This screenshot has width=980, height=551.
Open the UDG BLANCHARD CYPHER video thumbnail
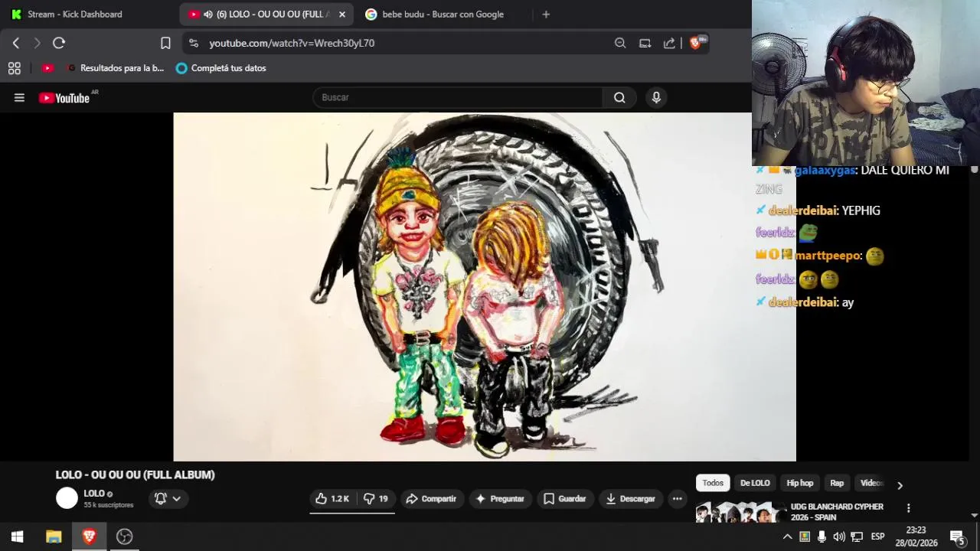pos(740,512)
